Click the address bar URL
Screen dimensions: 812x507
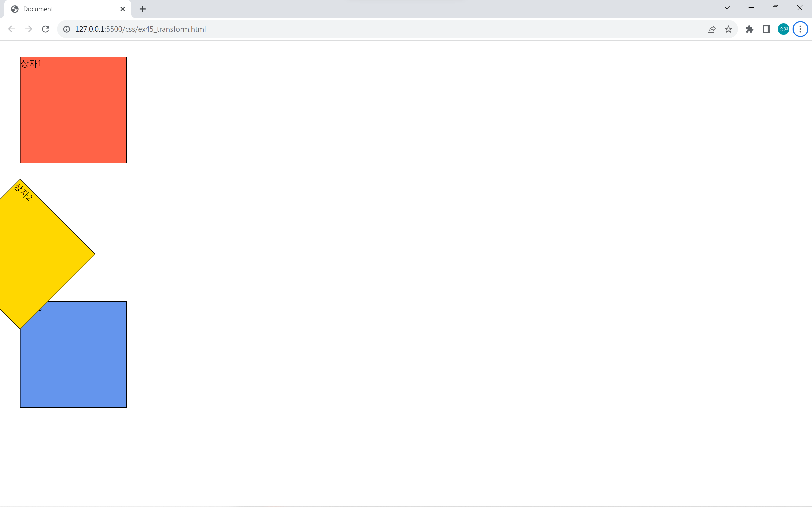point(140,29)
